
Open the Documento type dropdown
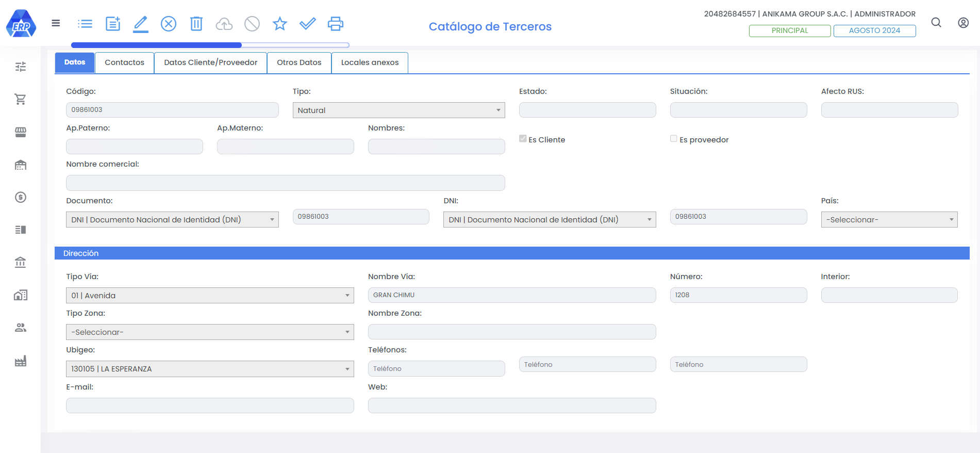(172, 219)
